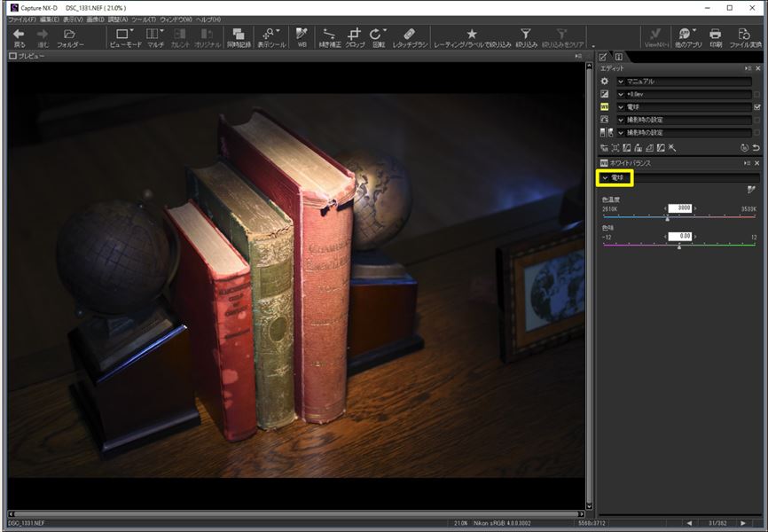Click the vertical scrollbar down arrow in preview

[x=589, y=506]
